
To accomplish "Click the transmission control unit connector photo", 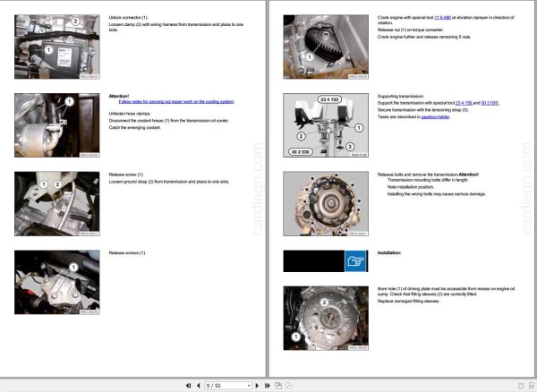I will (57, 47).
